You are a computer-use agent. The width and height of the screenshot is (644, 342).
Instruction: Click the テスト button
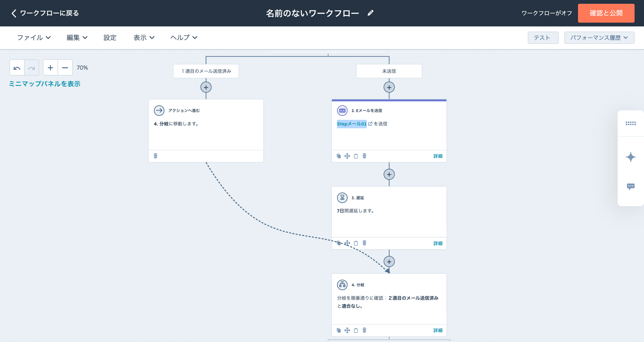(x=543, y=38)
